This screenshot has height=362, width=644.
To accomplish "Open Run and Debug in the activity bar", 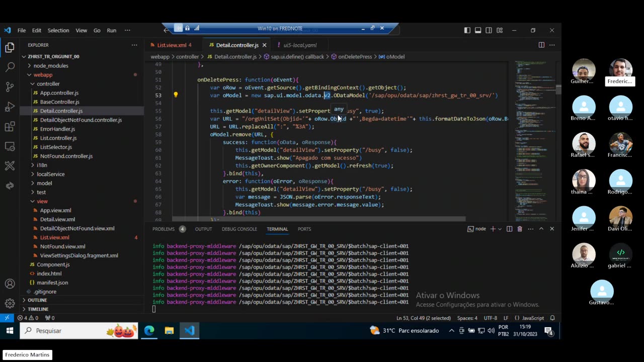I will 10,107.
